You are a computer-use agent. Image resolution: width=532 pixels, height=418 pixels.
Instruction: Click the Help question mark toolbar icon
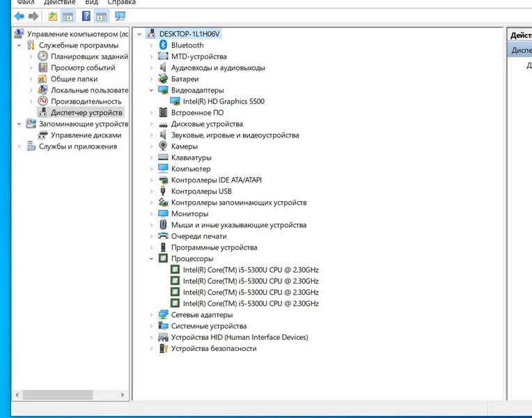[x=86, y=16]
